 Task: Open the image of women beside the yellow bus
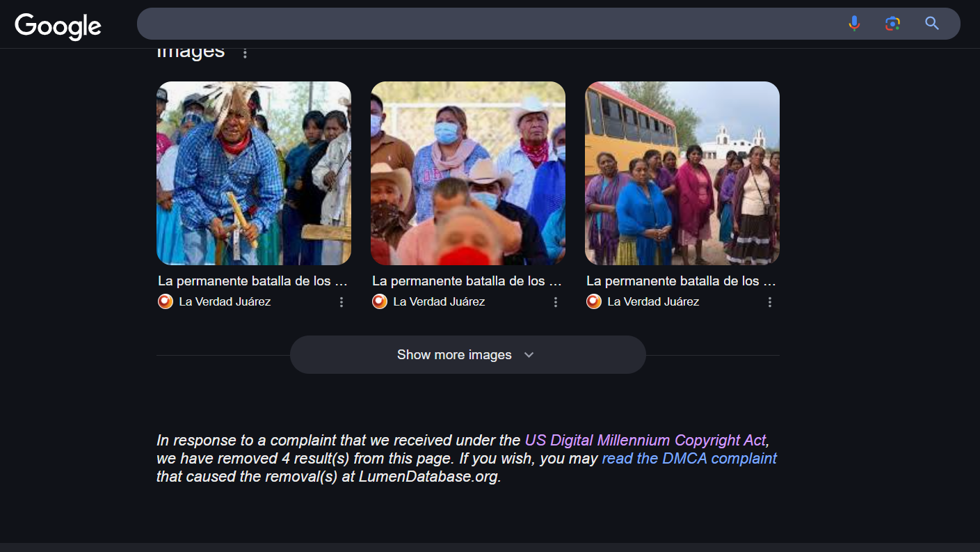pyautogui.click(x=682, y=173)
